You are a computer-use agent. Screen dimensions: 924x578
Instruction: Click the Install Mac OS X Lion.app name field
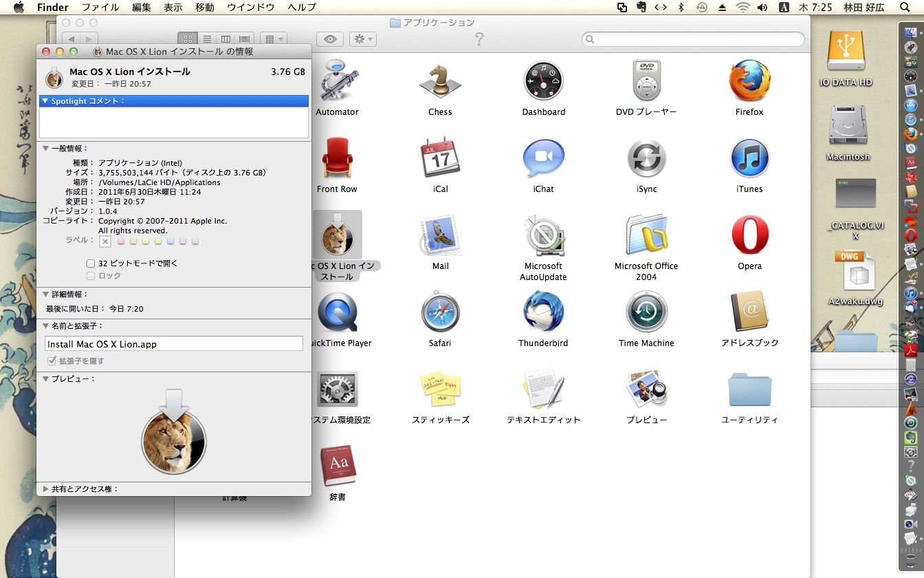pyautogui.click(x=174, y=343)
